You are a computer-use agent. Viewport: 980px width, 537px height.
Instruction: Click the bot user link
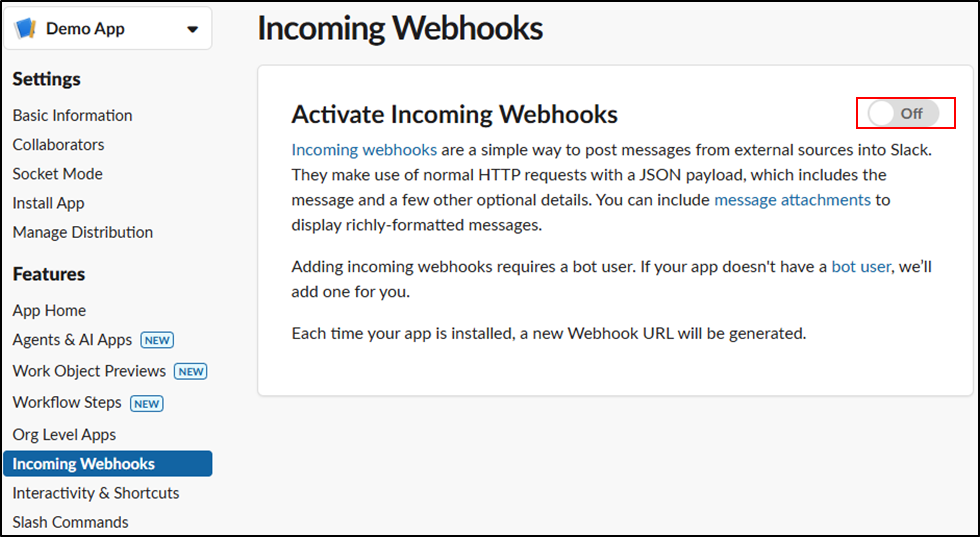(860, 267)
